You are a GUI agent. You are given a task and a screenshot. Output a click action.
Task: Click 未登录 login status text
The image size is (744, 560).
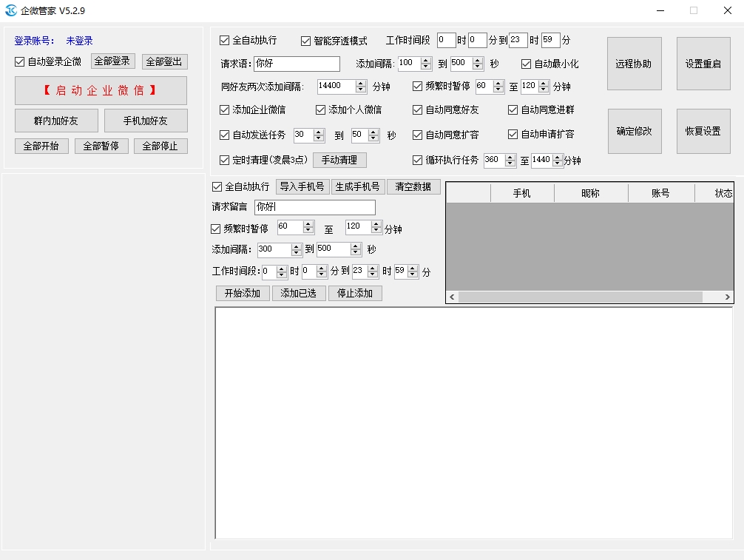[79, 41]
